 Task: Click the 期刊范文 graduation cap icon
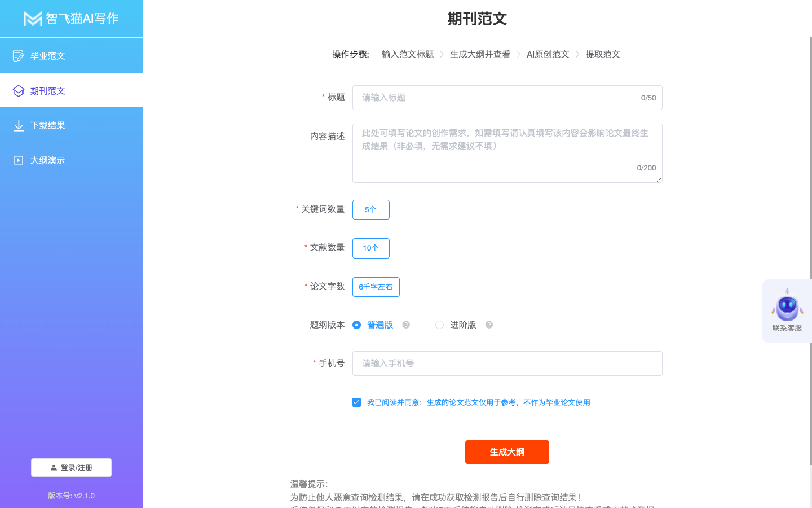click(x=19, y=91)
